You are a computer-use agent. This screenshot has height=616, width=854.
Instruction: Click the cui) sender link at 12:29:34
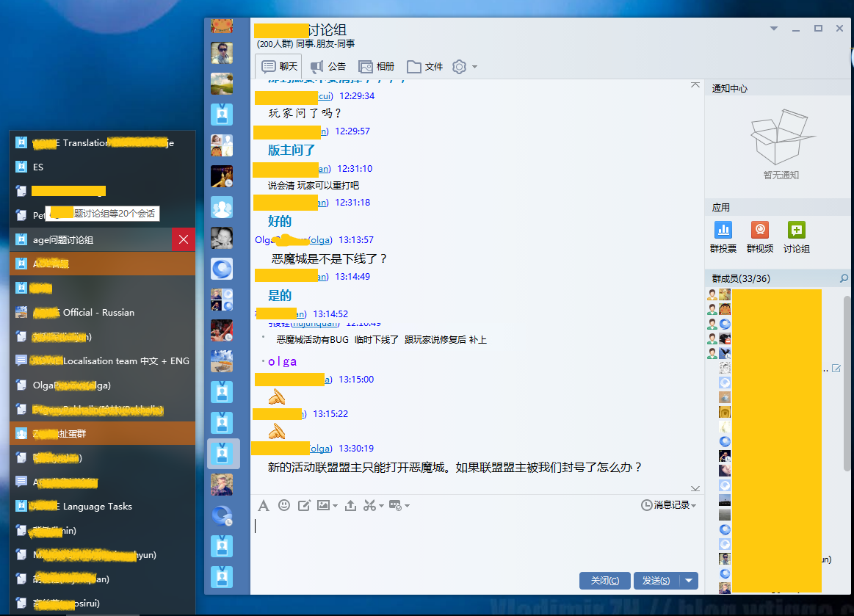326,96
